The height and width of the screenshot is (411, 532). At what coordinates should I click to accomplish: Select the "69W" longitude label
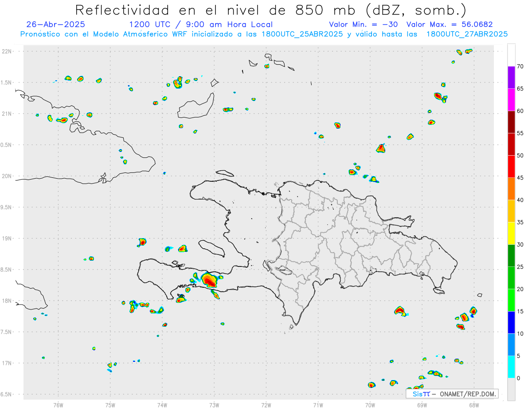coord(422,405)
